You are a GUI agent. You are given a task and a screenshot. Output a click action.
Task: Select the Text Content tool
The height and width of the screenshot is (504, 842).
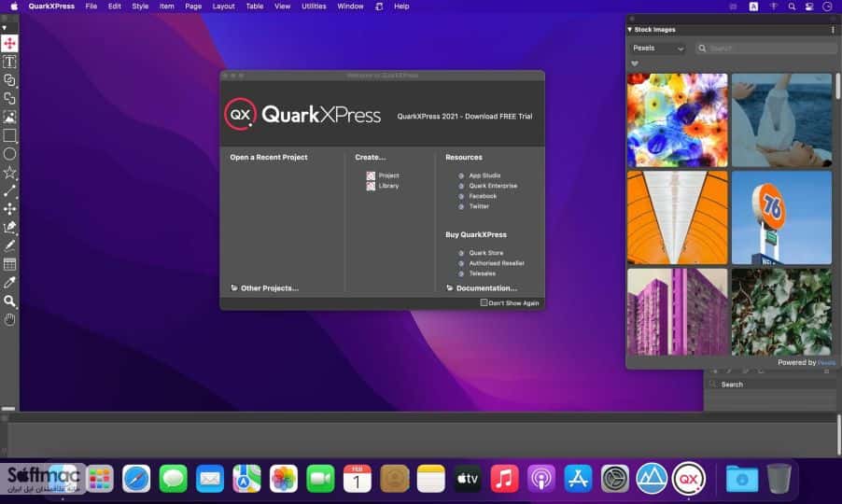click(9, 62)
